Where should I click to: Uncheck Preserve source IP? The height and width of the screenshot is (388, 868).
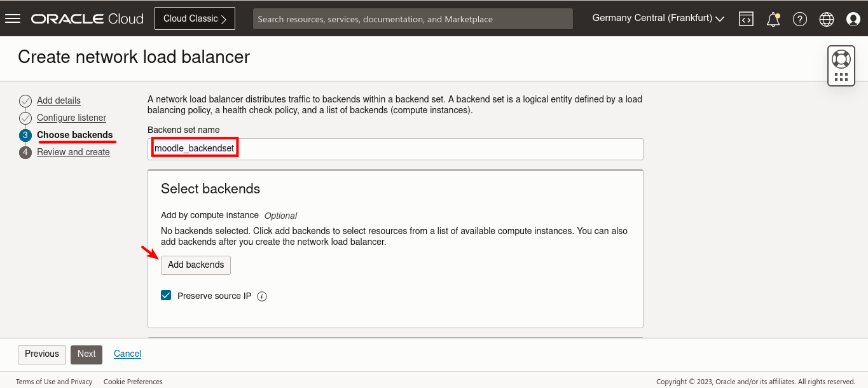click(x=166, y=295)
